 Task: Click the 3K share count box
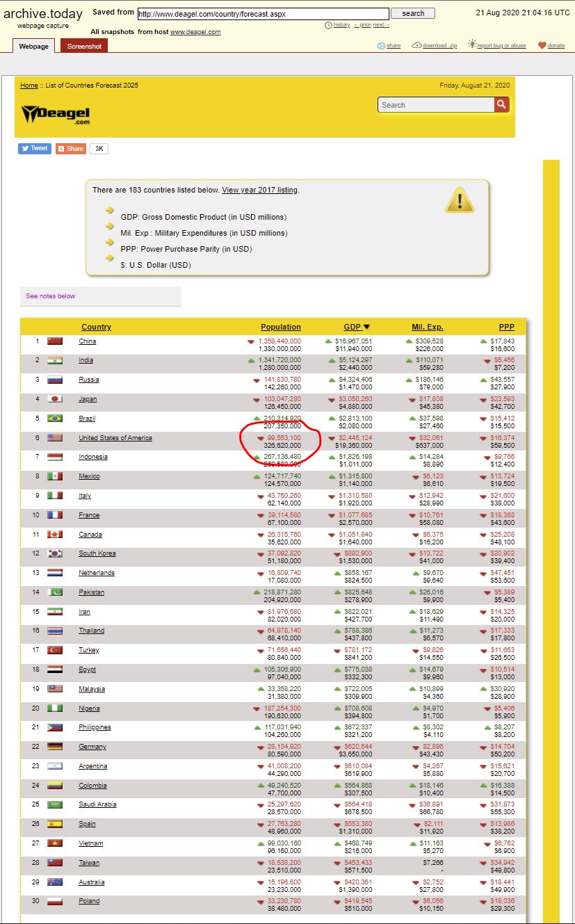coord(99,149)
